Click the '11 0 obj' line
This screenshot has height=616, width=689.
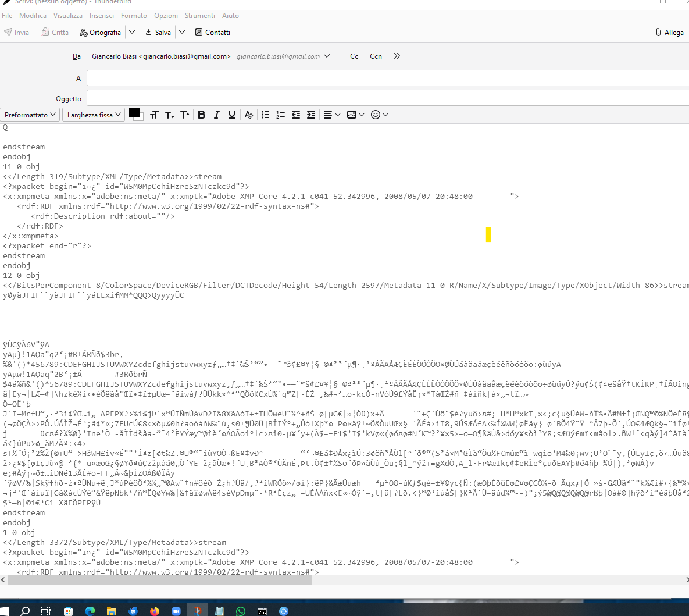point(21,166)
